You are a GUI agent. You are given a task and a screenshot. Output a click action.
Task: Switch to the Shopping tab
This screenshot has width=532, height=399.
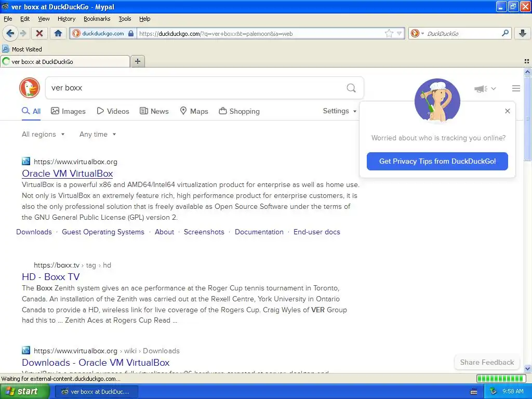coord(239,111)
